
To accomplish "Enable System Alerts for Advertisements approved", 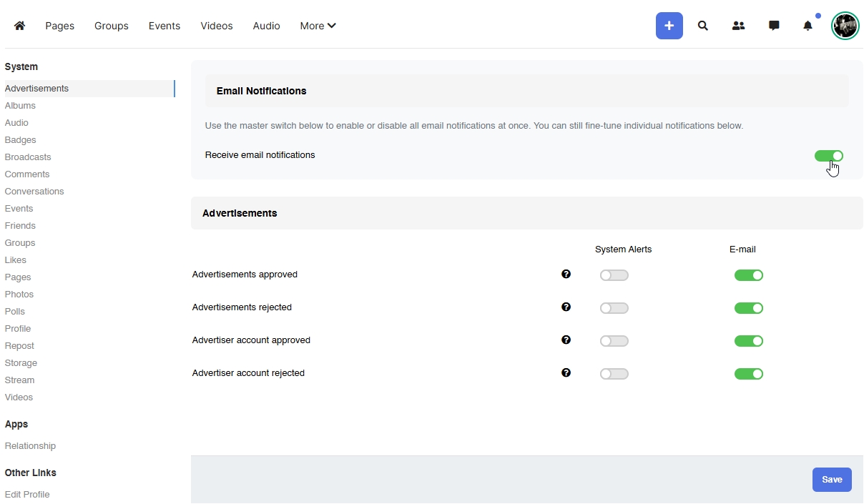I will coord(614,275).
